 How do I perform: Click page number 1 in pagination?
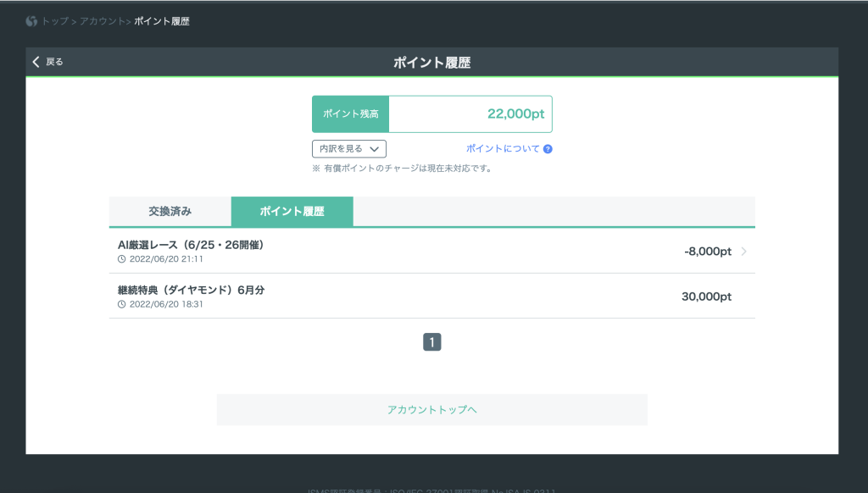pyautogui.click(x=431, y=342)
